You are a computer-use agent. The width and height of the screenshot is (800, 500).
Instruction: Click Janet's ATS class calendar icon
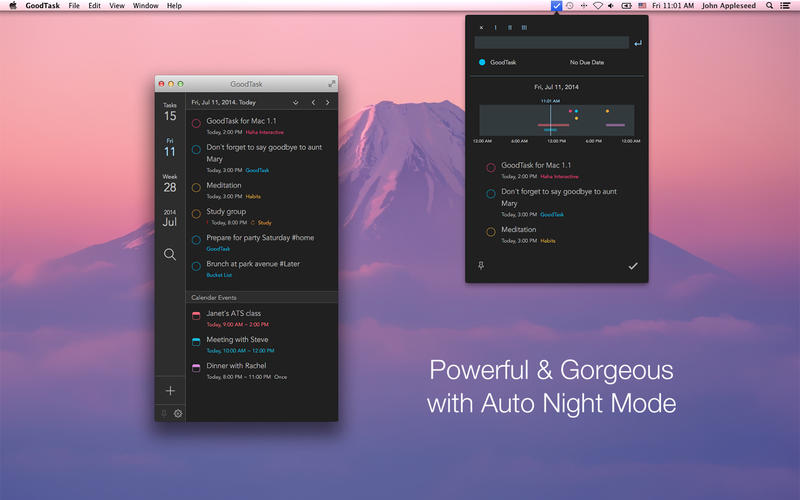tap(196, 316)
